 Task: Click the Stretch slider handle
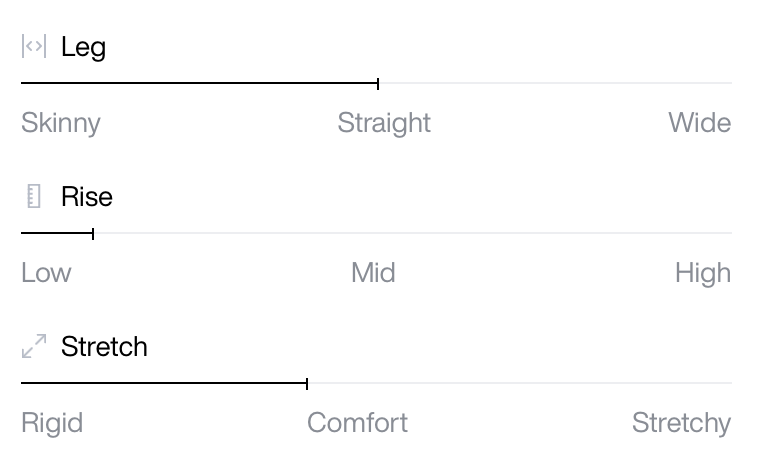coord(307,383)
